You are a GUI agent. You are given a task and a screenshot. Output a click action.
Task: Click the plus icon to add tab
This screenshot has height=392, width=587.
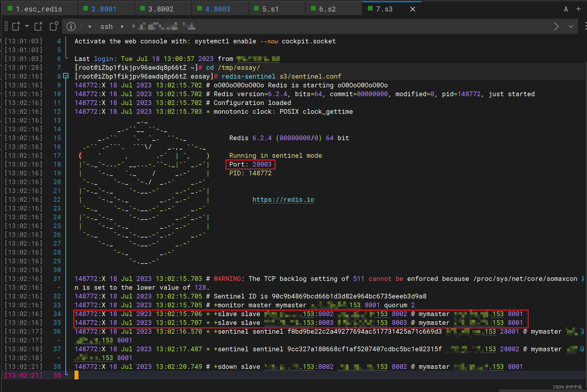578,9
